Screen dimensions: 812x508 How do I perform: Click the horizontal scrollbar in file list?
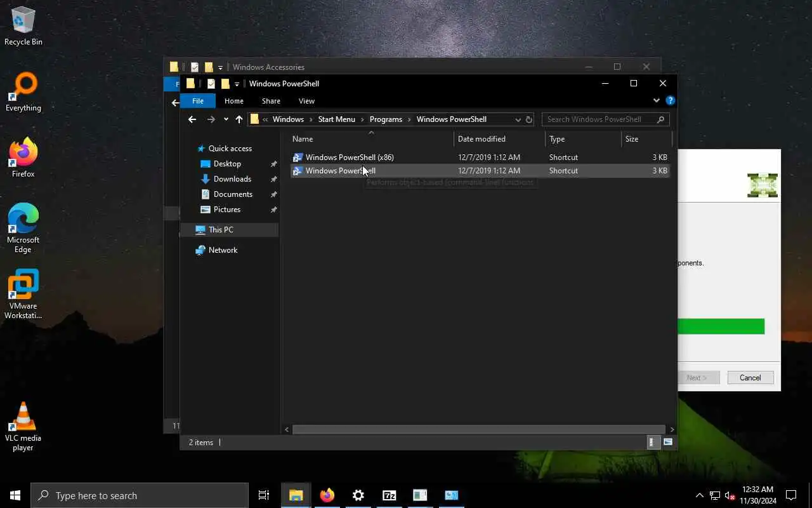[x=479, y=430]
